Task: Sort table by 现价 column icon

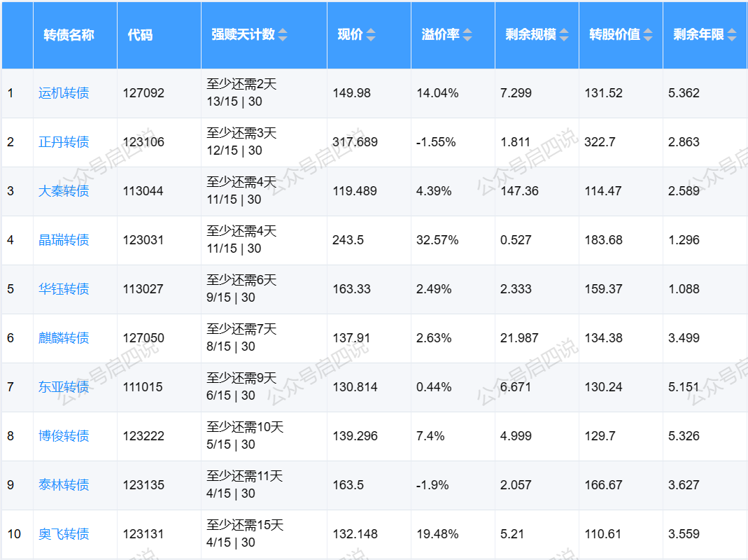Action: tap(371, 35)
